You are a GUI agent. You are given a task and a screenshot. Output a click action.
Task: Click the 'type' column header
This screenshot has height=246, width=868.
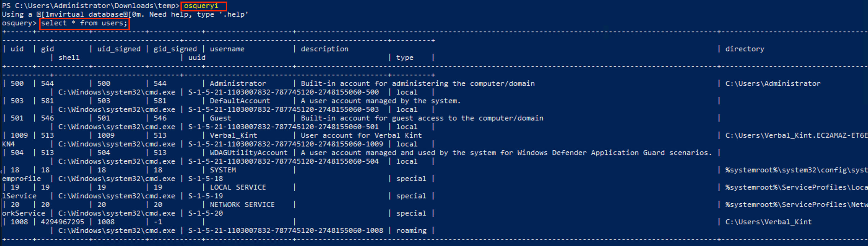[404, 57]
